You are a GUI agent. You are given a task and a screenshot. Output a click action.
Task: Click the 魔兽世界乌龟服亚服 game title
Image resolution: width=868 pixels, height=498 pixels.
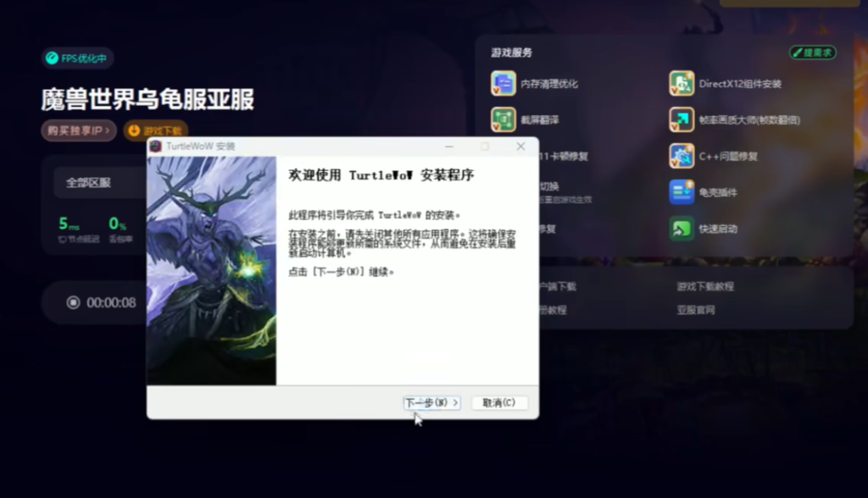tap(147, 100)
